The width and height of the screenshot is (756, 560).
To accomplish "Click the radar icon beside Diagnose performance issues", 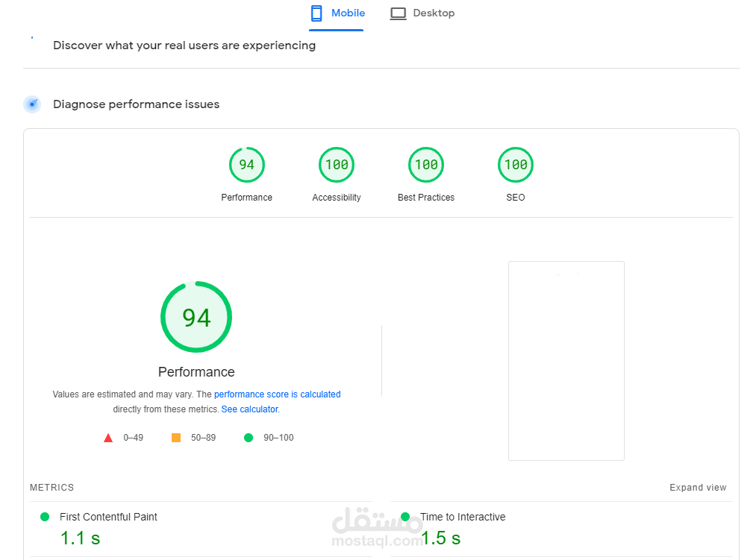I will (32, 104).
